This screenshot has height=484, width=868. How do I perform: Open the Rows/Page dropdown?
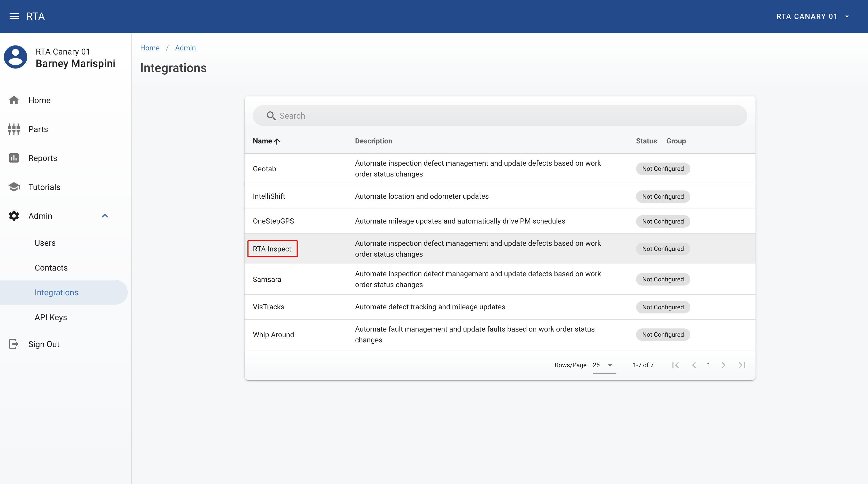[x=604, y=365]
